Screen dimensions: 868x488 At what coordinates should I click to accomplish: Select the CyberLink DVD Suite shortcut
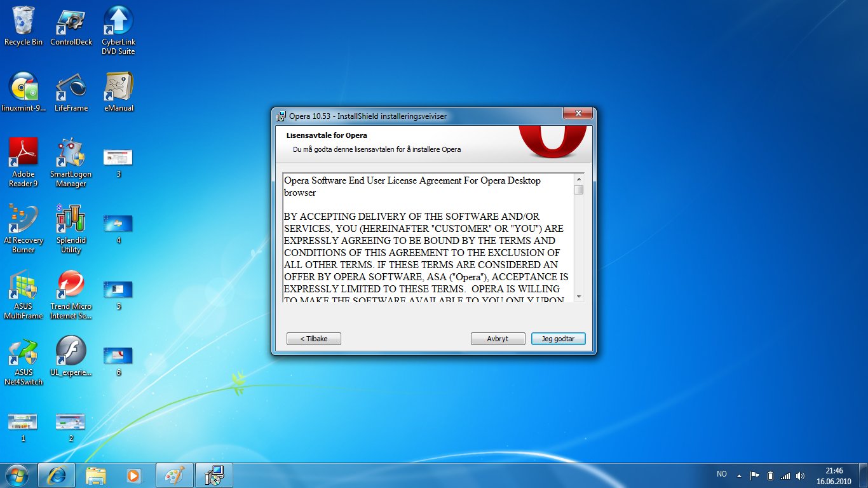click(118, 30)
